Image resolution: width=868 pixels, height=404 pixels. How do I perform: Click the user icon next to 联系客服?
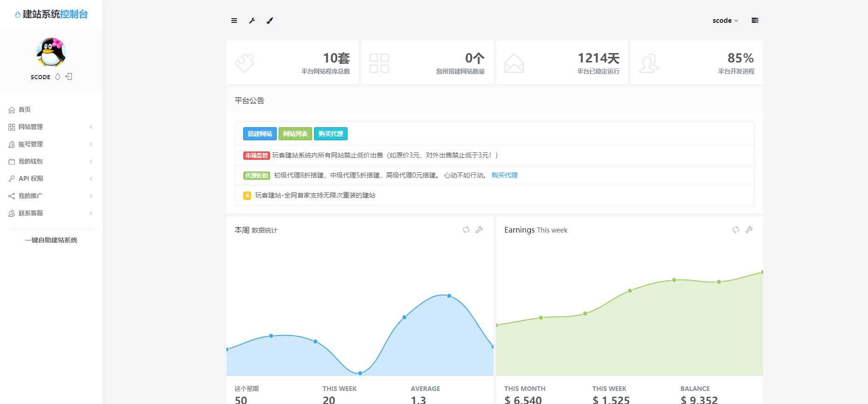[12, 213]
